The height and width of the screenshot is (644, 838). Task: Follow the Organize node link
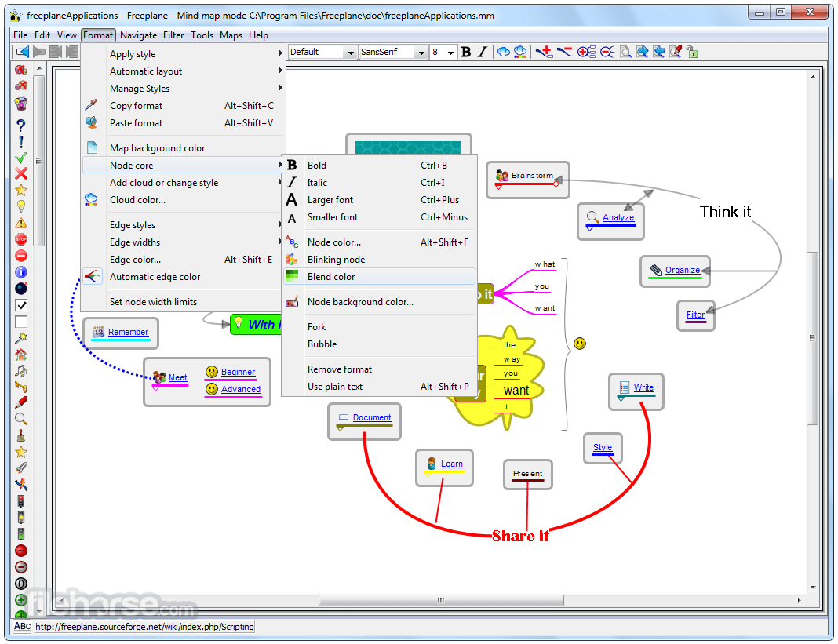[x=683, y=270]
